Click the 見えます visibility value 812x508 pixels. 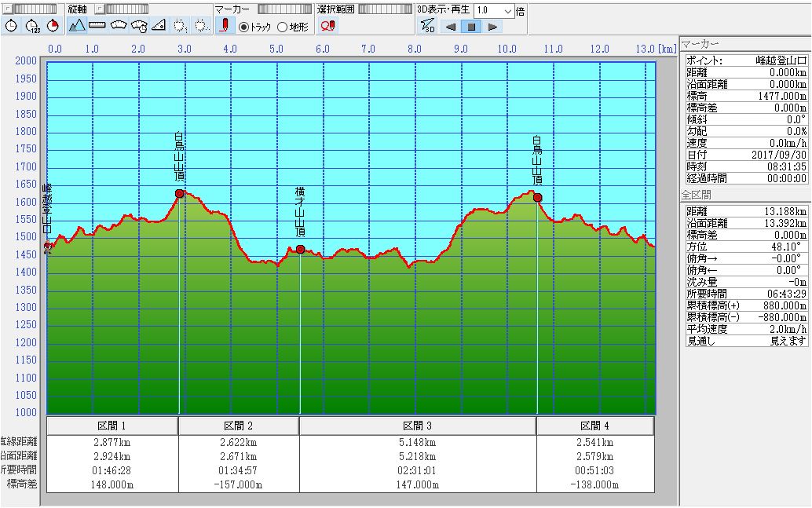tap(788, 341)
